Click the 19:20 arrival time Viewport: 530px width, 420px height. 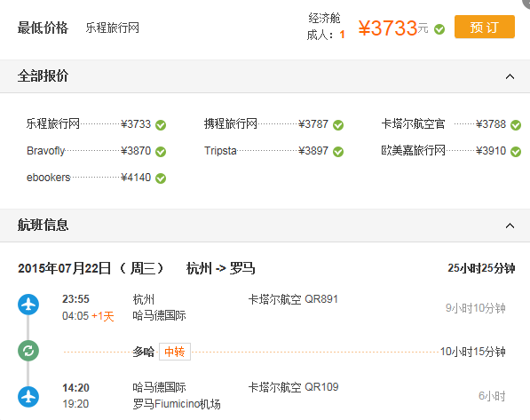point(75,404)
